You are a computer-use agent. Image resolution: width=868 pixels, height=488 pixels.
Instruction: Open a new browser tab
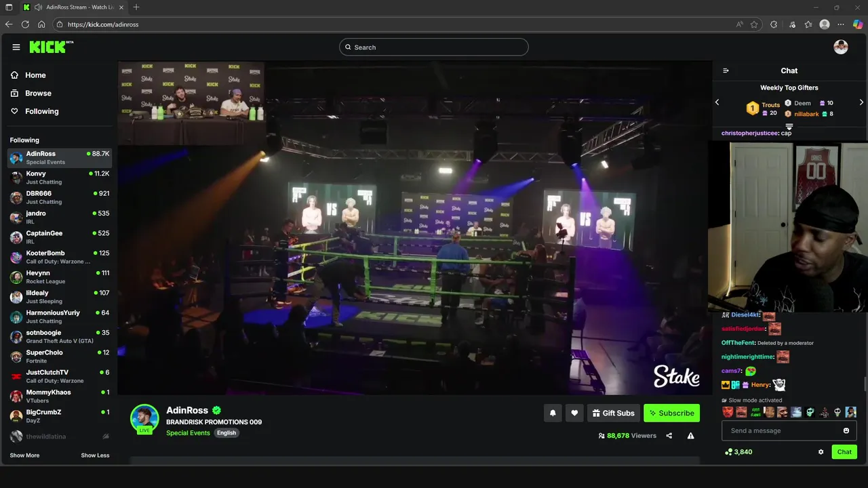click(136, 7)
